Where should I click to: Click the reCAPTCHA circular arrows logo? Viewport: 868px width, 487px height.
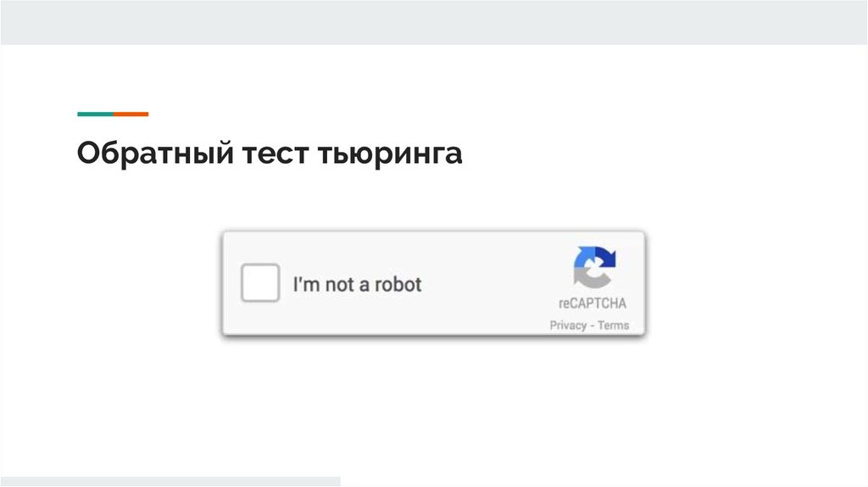(594, 266)
